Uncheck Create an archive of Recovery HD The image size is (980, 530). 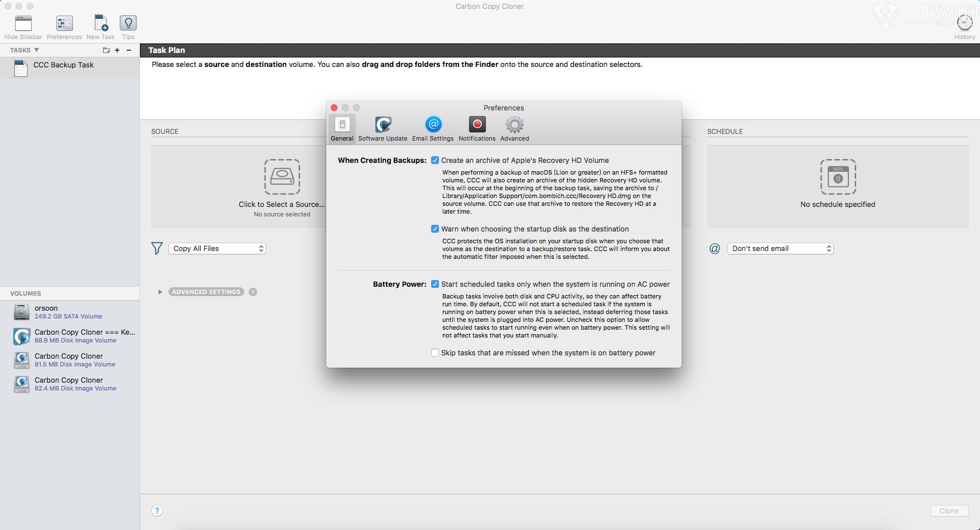435,161
